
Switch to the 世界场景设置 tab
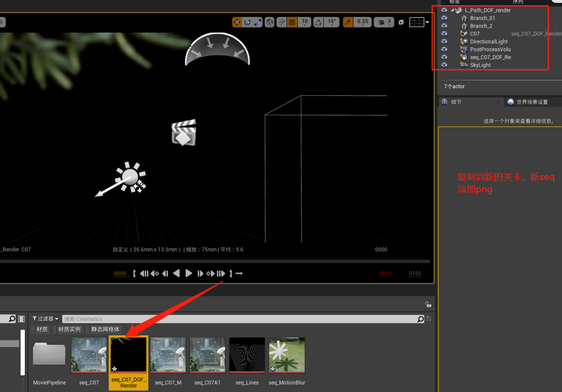tap(531, 102)
